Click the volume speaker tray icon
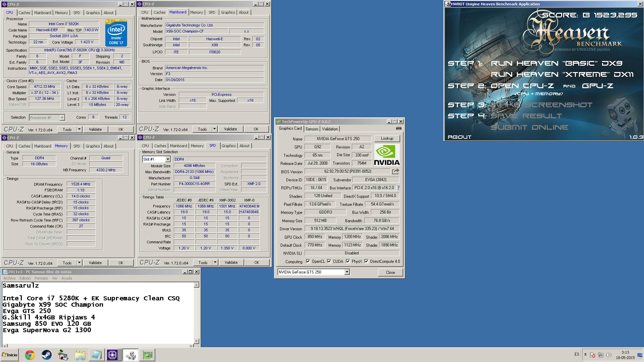This screenshot has height=362, width=644. (x=608, y=355)
